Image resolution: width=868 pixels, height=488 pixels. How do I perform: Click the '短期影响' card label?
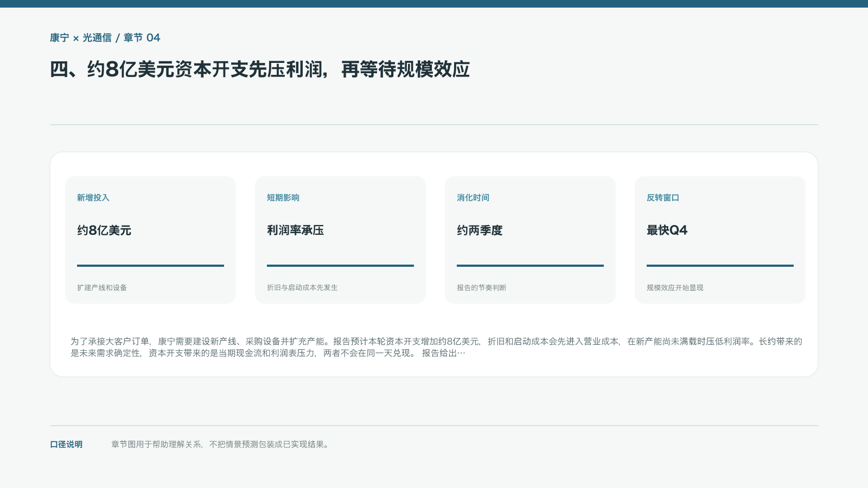tap(283, 198)
